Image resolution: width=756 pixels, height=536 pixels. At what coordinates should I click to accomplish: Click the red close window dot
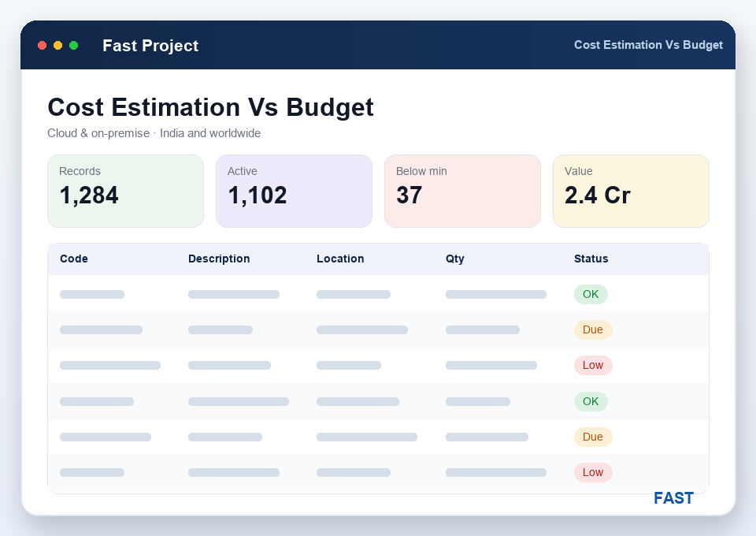pos(42,46)
